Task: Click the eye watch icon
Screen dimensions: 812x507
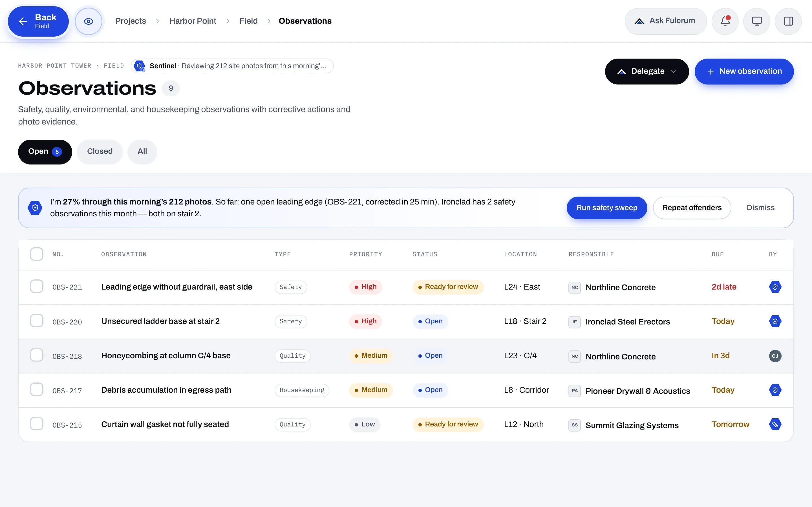Action: click(89, 21)
